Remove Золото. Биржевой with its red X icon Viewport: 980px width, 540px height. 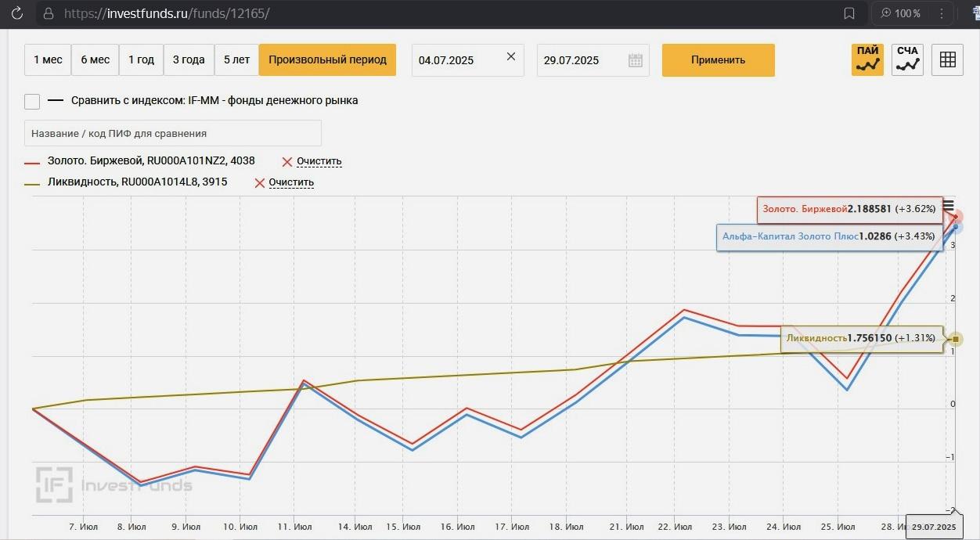coord(286,162)
